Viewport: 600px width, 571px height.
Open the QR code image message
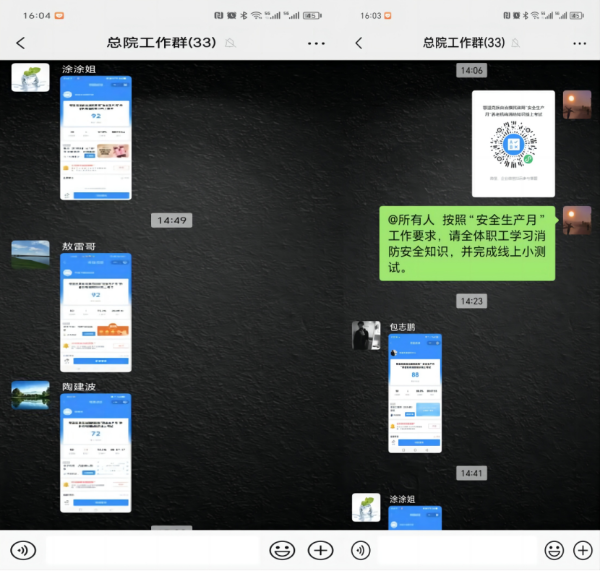512,143
